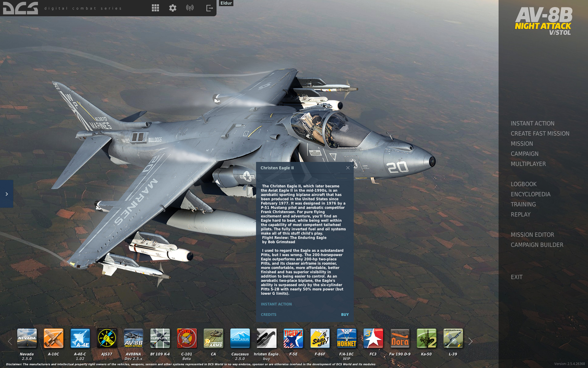
Task: Expand the left side panel arrow
Action: [x=6, y=194]
